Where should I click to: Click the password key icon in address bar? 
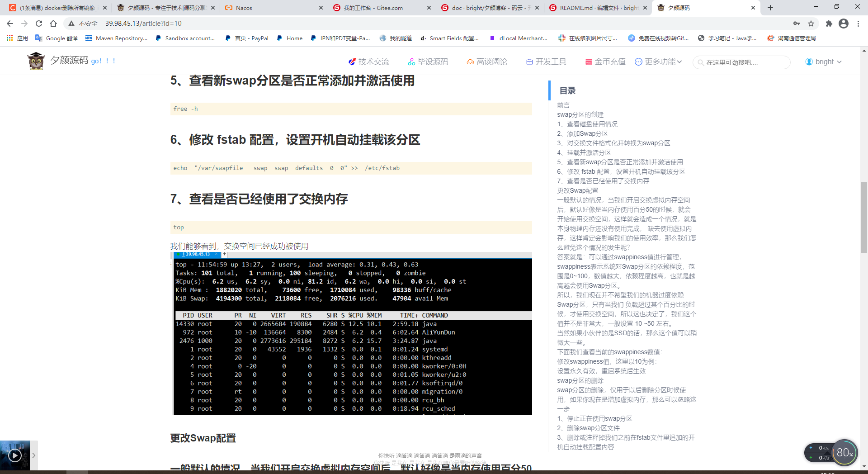pyautogui.click(x=797, y=24)
